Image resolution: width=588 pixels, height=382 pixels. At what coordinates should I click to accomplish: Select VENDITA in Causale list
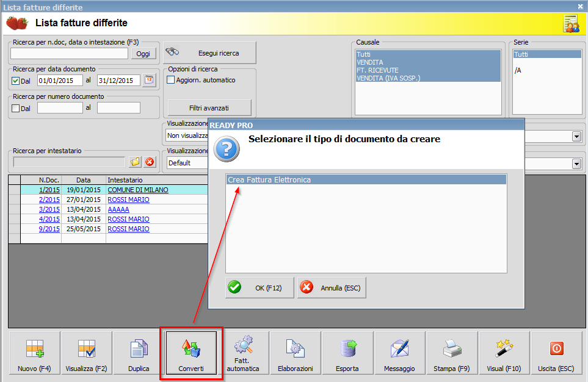[x=428, y=62]
